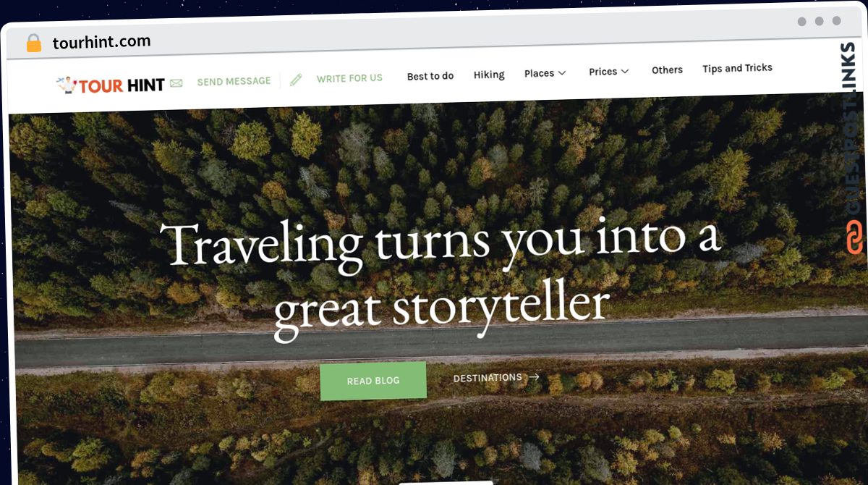Open Tips and Tricks page

tap(737, 68)
